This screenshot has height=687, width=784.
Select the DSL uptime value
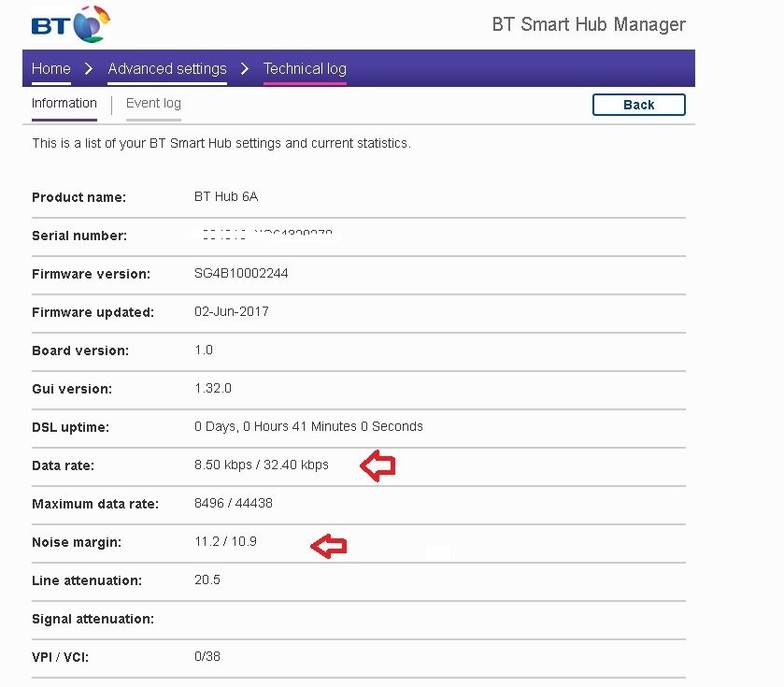[x=308, y=426]
